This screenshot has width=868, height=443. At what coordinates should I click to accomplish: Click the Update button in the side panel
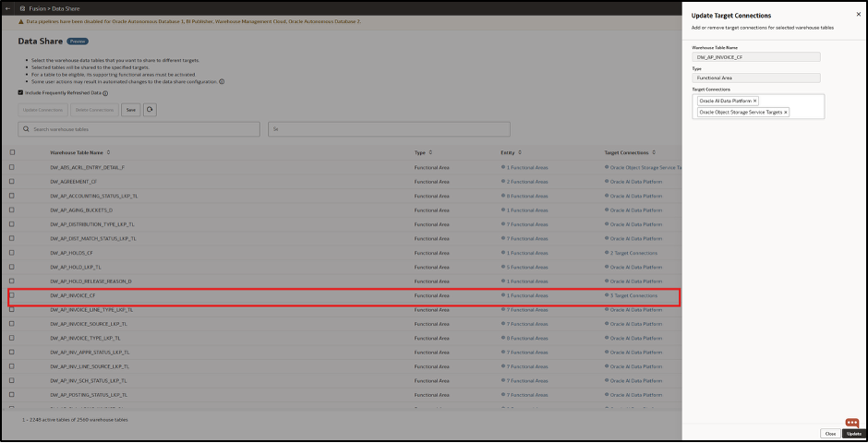click(x=854, y=434)
